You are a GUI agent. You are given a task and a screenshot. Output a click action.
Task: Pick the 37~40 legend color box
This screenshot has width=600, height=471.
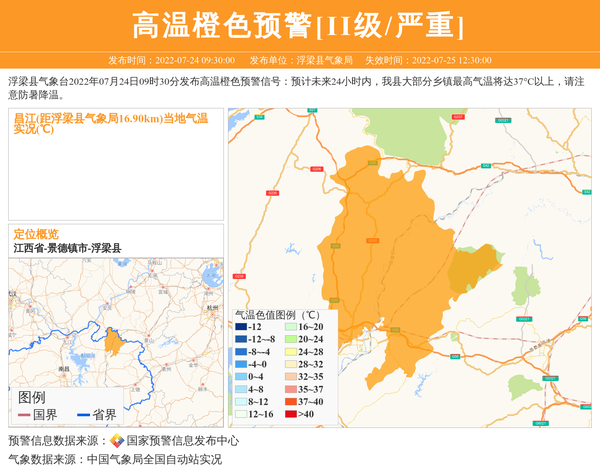pos(289,402)
